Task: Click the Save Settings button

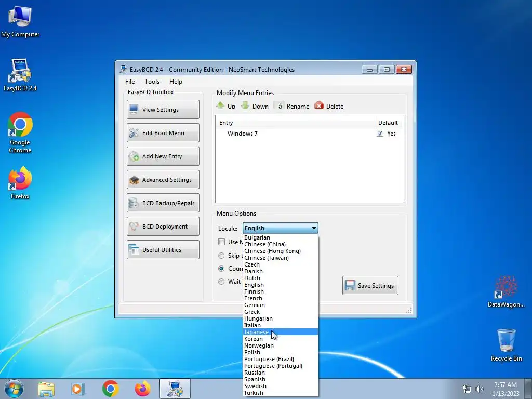Action: (x=370, y=285)
